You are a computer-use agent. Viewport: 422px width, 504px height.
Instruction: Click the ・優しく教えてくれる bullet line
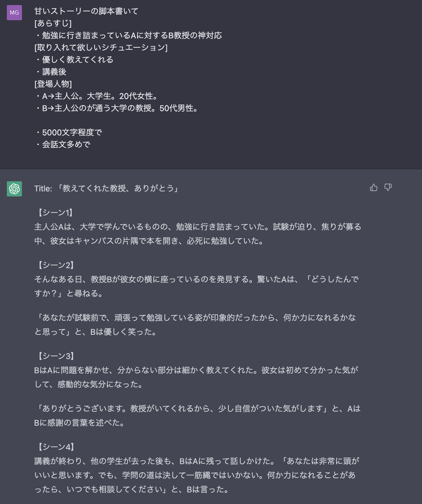tap(74, 60)
